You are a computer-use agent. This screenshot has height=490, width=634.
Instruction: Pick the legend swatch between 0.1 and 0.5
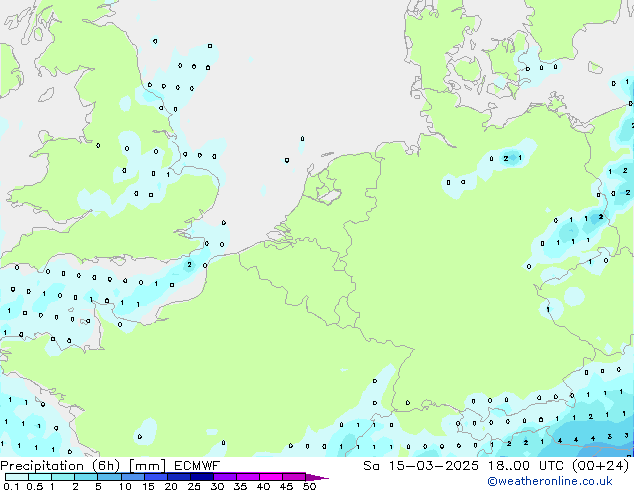(x=17, y=477)
